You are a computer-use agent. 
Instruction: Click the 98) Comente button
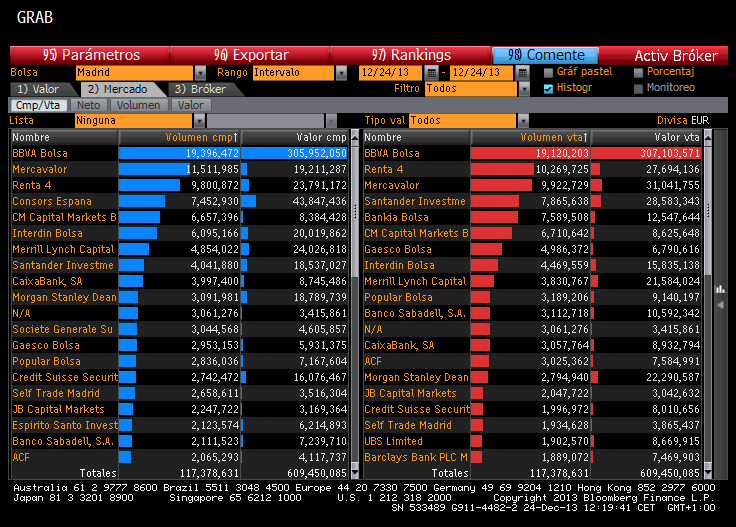click(x=545, y=55)
